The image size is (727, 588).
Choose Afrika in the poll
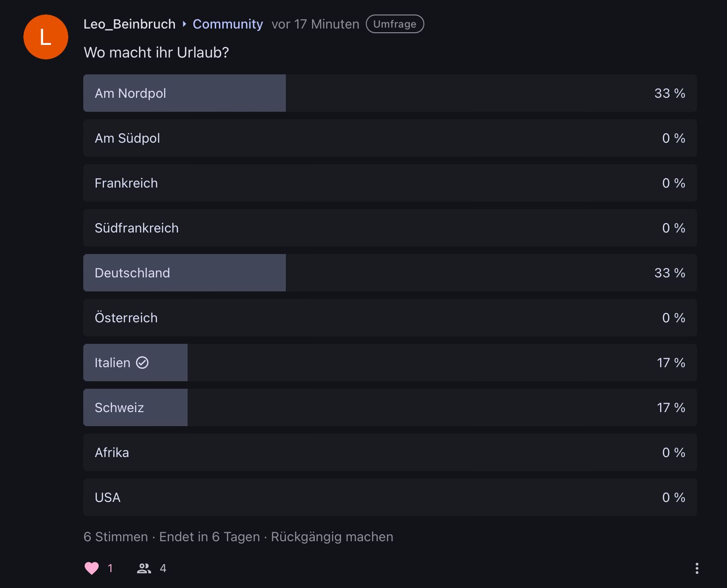click(x=390, y=452)
